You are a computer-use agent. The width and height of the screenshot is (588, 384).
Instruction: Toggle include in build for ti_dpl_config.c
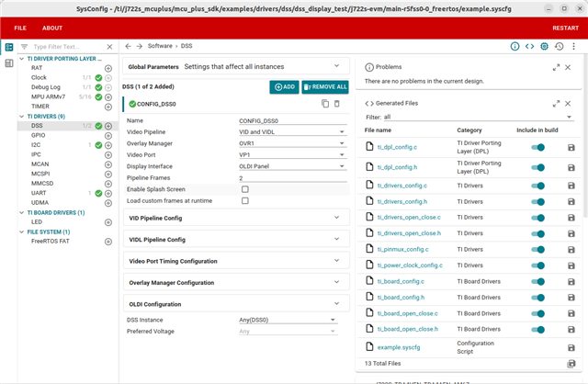(538, 147)
